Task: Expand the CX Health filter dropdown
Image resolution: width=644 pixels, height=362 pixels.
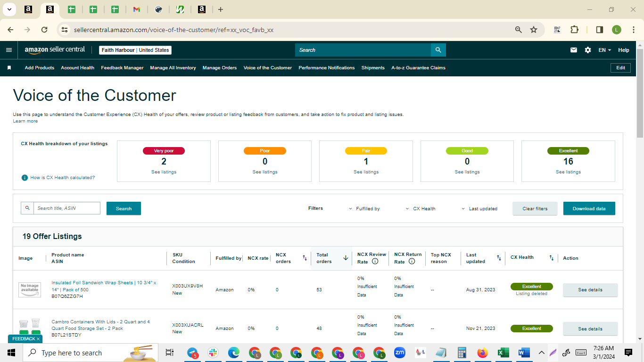Action: 421,209
